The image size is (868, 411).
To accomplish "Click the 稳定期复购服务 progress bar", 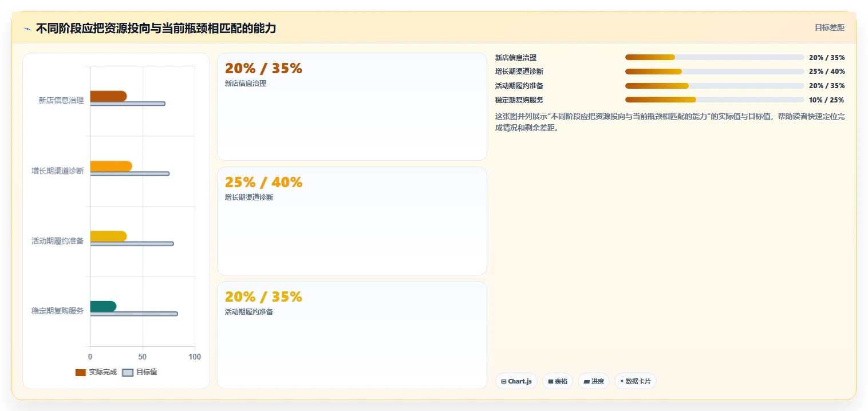I will (715, 100).
